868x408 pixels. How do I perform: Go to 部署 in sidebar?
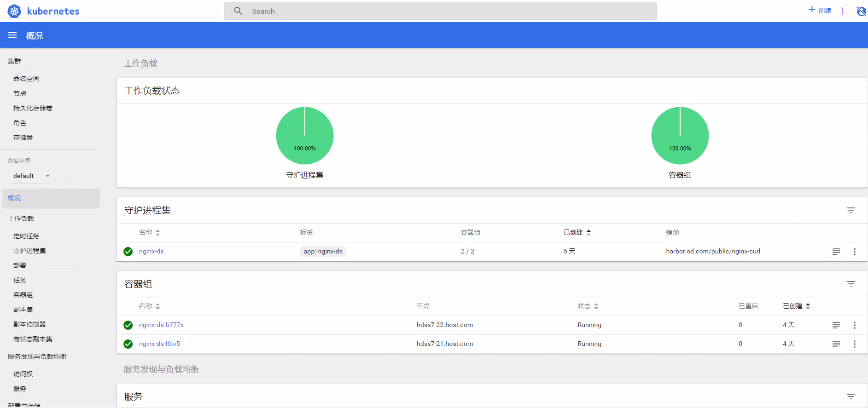point(20,265)
